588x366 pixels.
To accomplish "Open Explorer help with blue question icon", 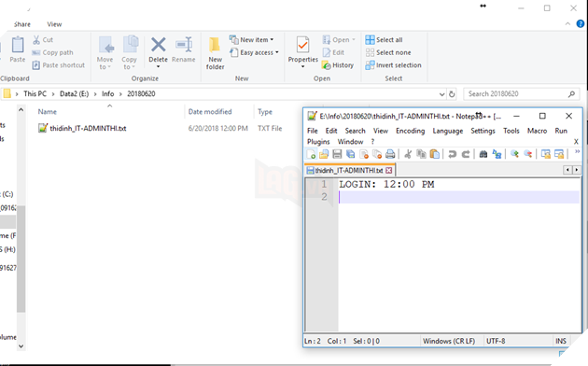I will [581, 23].
